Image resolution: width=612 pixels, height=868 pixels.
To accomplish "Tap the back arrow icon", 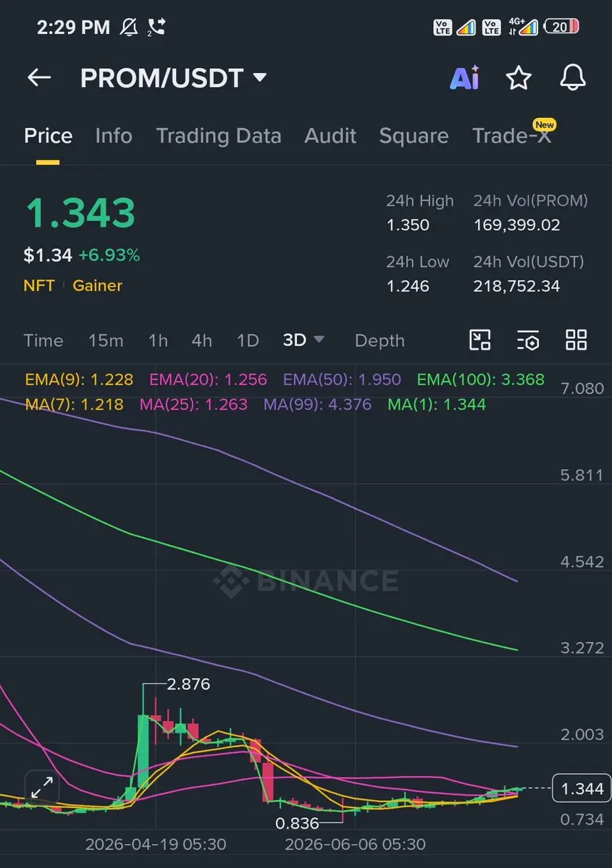I will coord(39,77).
